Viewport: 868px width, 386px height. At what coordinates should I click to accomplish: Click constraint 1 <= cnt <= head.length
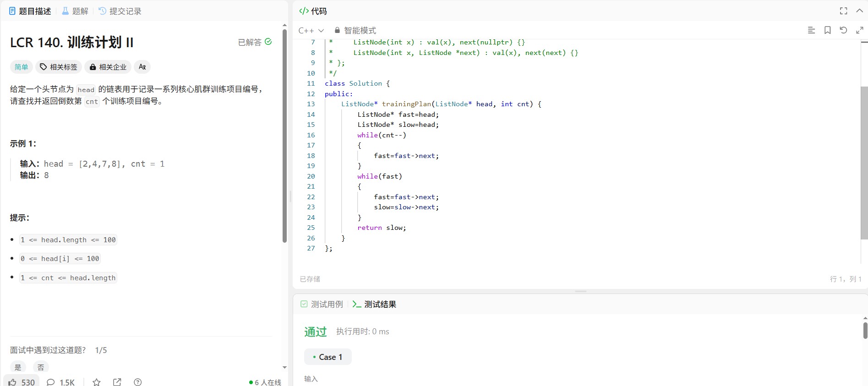68,278
